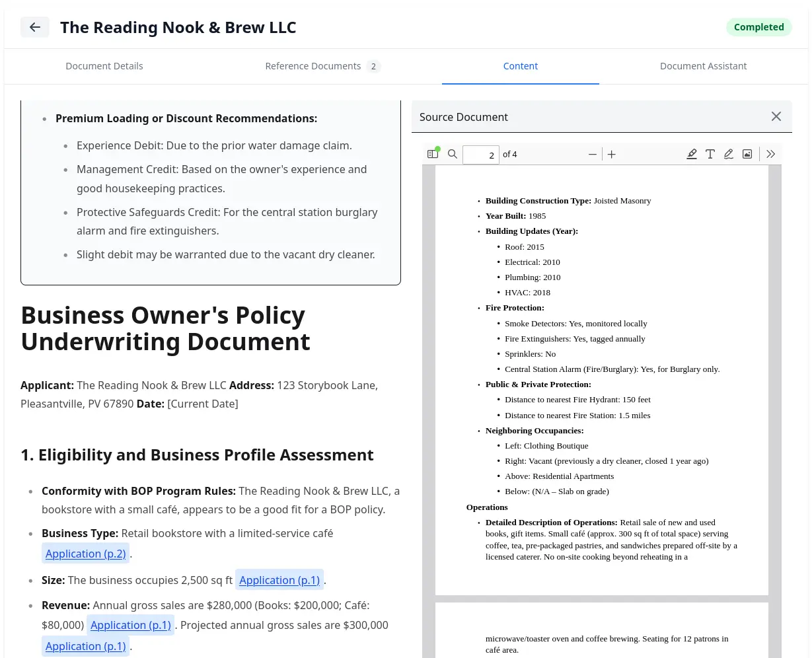Click the page number input field

click(x=480, y=155)
